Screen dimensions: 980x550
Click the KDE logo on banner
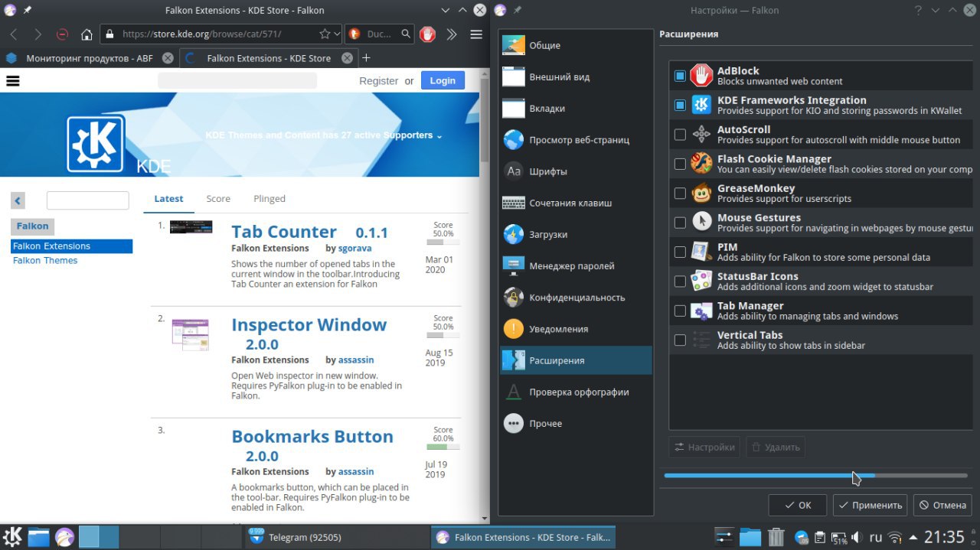pos(95,144)
